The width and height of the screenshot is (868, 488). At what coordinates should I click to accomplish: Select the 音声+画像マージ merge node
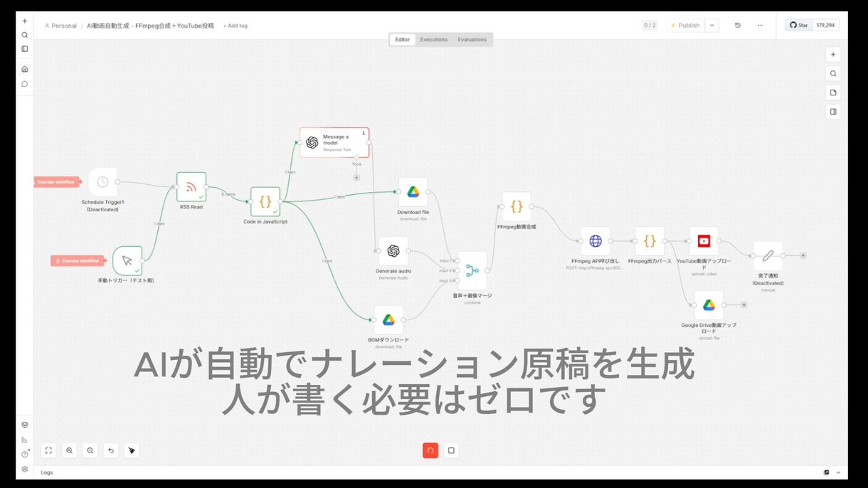472,270
